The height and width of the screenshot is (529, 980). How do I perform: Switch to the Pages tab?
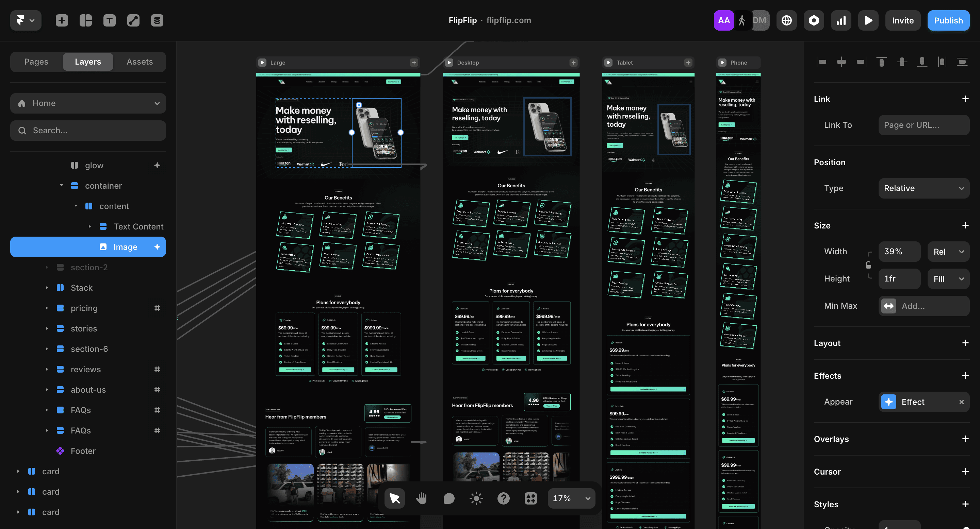tap(36, 62)
